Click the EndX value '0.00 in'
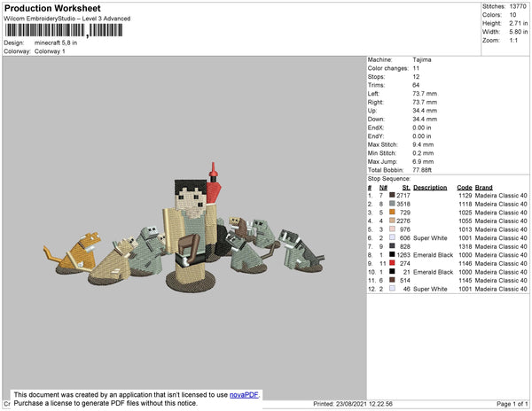Screen dimensions: 532x411 (x=422, y=128)
